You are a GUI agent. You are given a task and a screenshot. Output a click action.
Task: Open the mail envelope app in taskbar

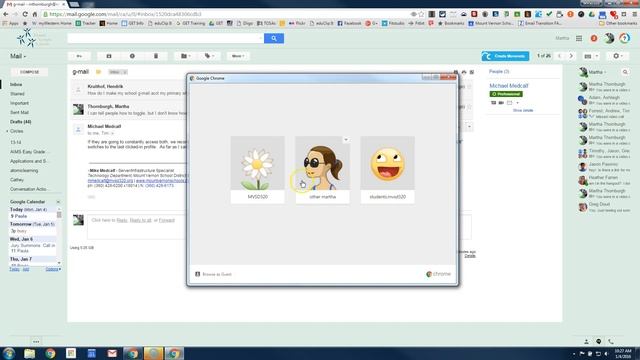point(112,353)
